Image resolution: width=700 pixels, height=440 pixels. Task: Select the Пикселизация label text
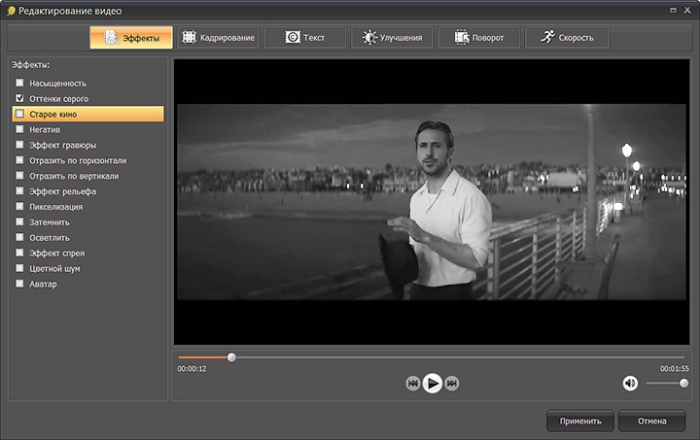[56, 207]
